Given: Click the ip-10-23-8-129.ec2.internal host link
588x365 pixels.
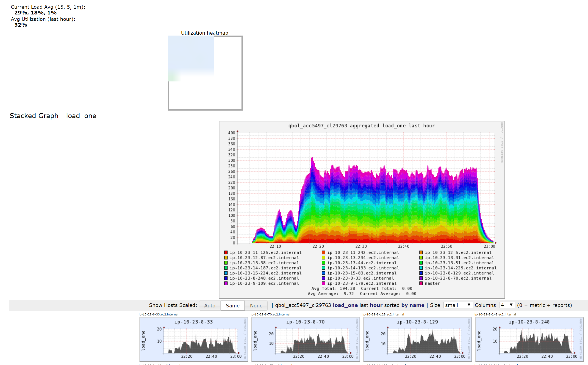Looking at the screenshot, I should [x=383, y=314].
